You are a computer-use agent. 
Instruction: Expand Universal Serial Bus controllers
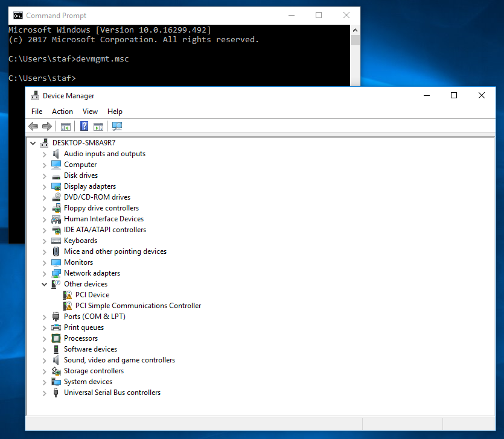pos(45,393)
